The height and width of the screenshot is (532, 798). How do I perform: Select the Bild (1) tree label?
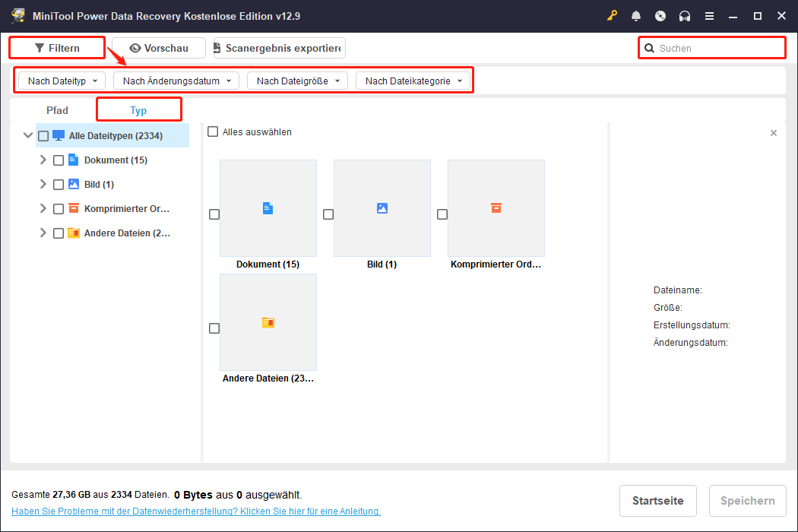click(x=100, y=184)
